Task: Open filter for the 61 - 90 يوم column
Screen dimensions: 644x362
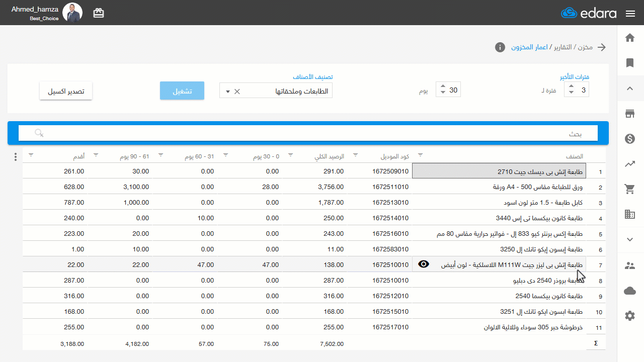Action: 96,155
